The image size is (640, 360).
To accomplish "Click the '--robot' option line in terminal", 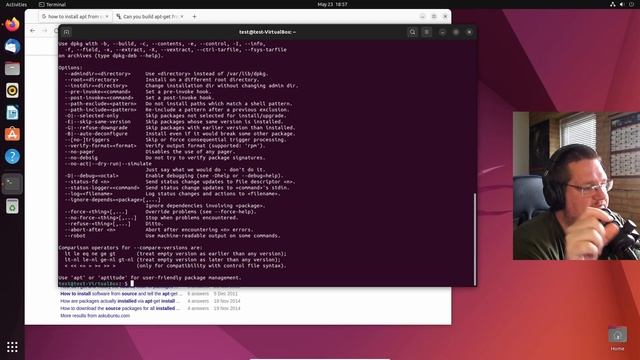I will (x=172, y=236).
